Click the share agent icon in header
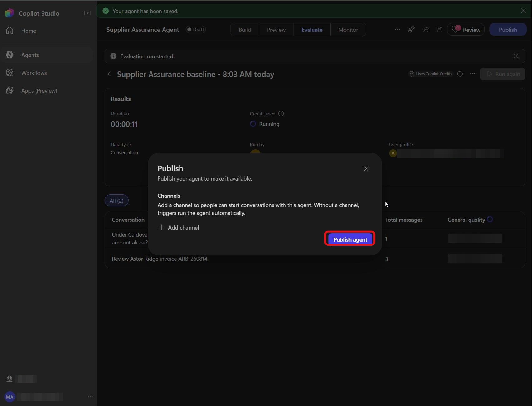The height and width of the screenshot is (406, 532). point(426,30)
